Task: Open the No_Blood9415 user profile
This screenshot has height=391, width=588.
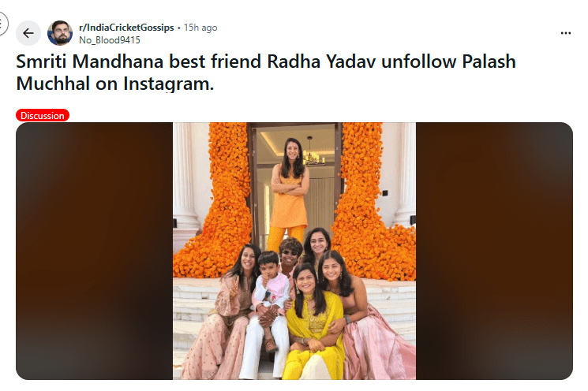Action: point(110,39)
